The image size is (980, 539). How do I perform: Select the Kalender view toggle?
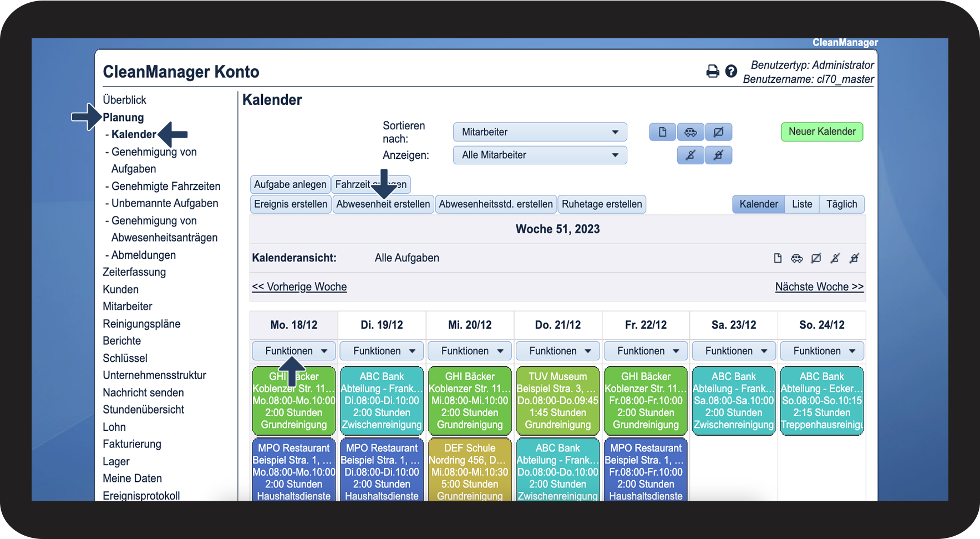[759, 204]
